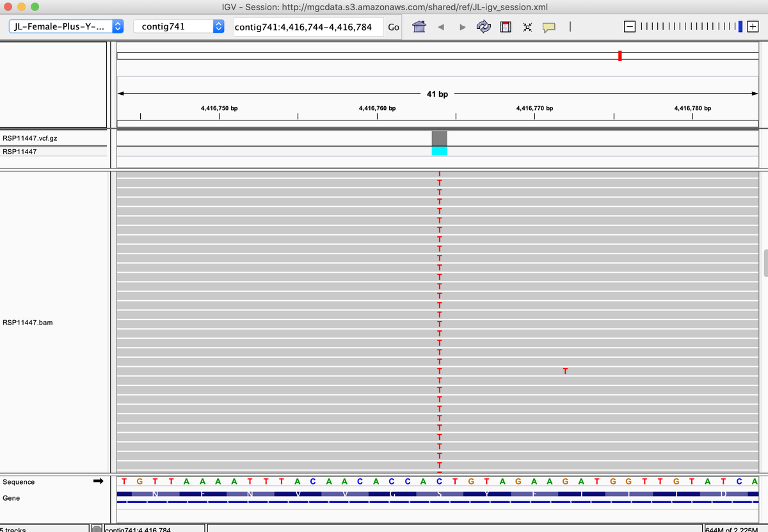The image size is (768, 532).
Task: Toggle the popup behavior speech bubble icon
Action: tap(548, 28)
